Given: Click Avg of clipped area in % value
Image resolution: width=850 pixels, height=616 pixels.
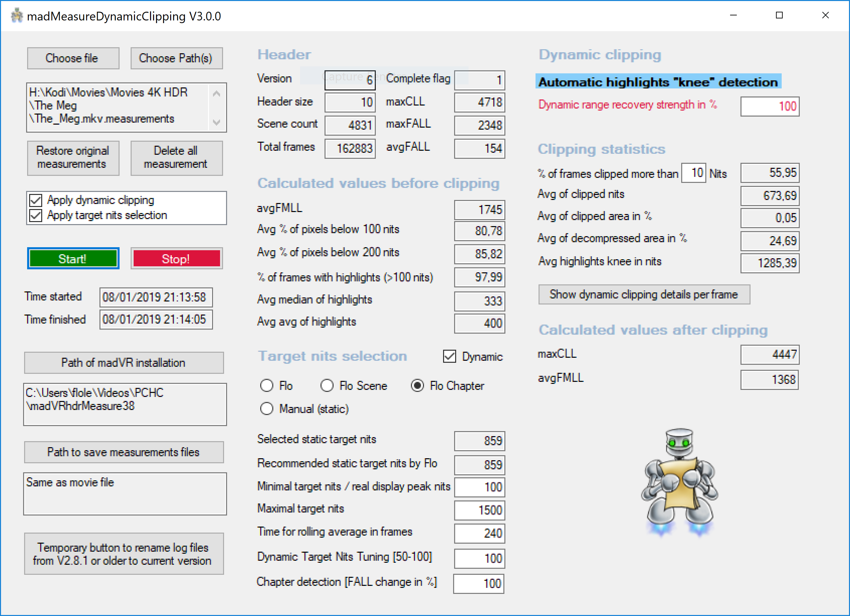Looking at the screenshot, I should tap(770, 218).
